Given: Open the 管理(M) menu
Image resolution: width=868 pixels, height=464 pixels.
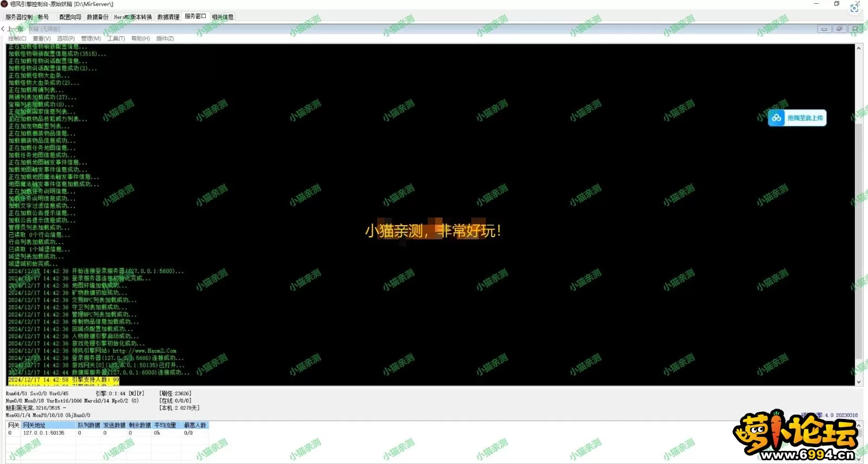Looking at the screenshot, I should click(91, 39).
